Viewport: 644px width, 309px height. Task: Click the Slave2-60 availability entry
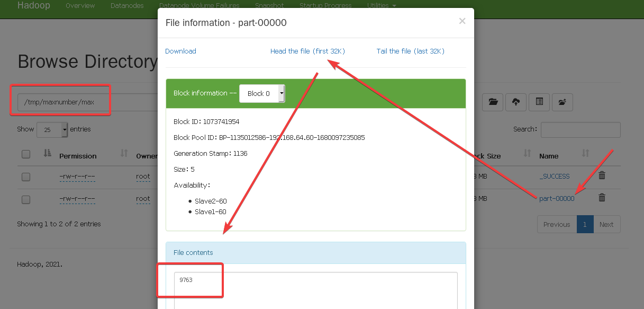point(211,201)
